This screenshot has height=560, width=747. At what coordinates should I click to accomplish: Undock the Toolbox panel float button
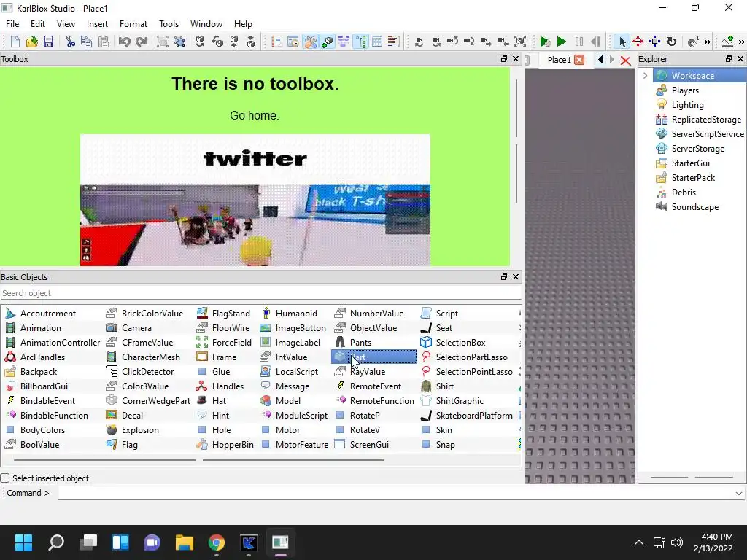tap(504, 59)
